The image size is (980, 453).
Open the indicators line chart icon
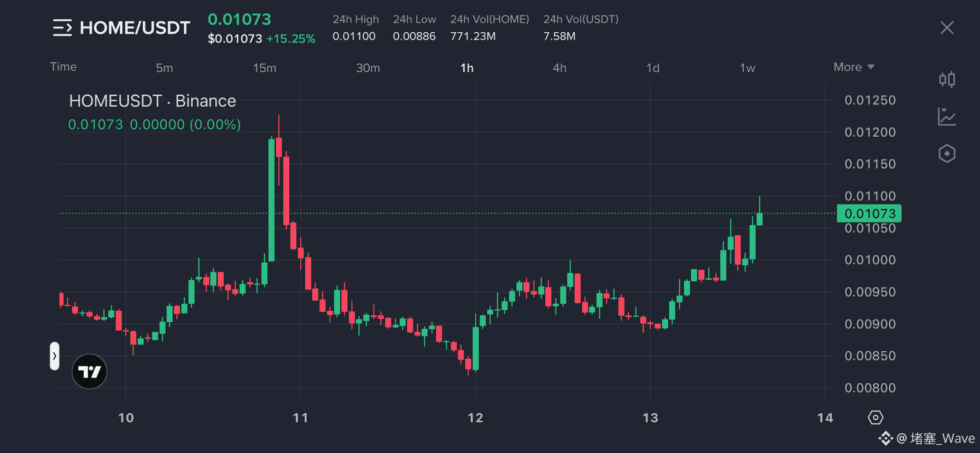[947, 117]
